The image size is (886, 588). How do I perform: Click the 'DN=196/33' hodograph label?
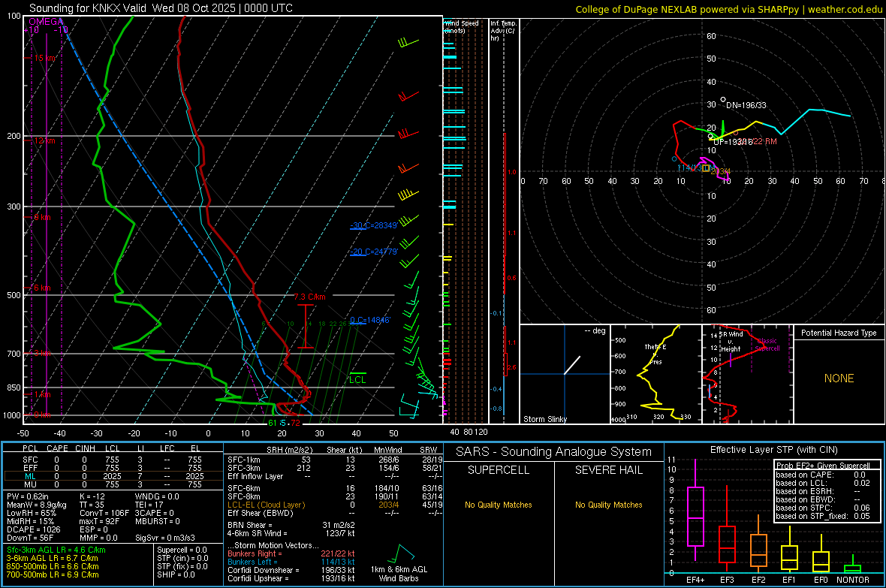click(x=746, y=105)
